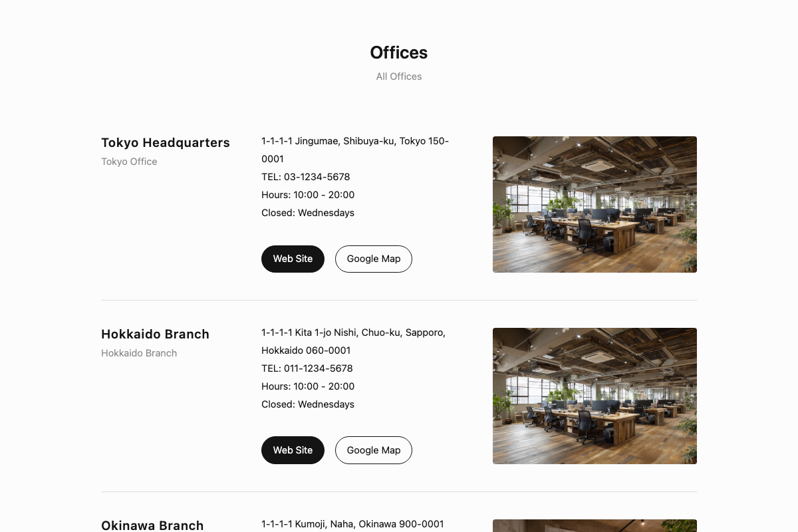
Task: Click Hokkaido's Hours 10:00 - 20:00 line
Action: pos(307,386)
